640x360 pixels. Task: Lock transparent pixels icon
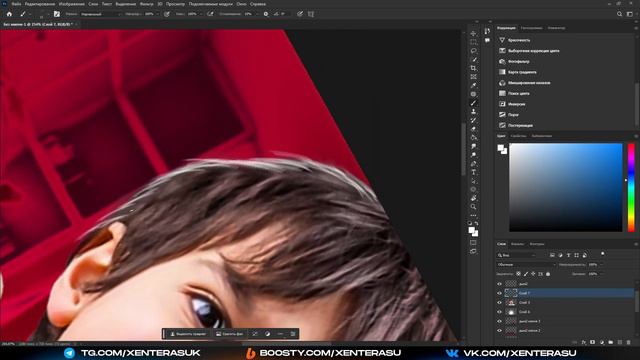pos(518,274)
